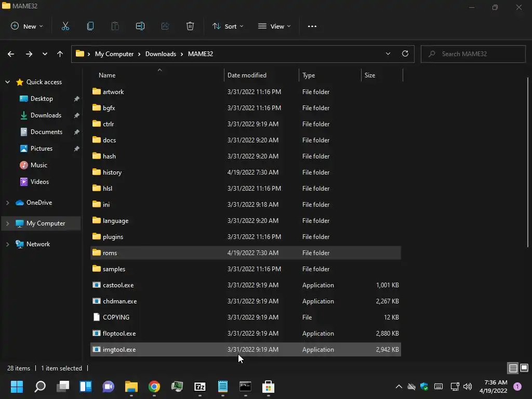The width and height of the screenshot is (532, 399).
Task: Select the COPYING file
Action: (x=246, y=317)
